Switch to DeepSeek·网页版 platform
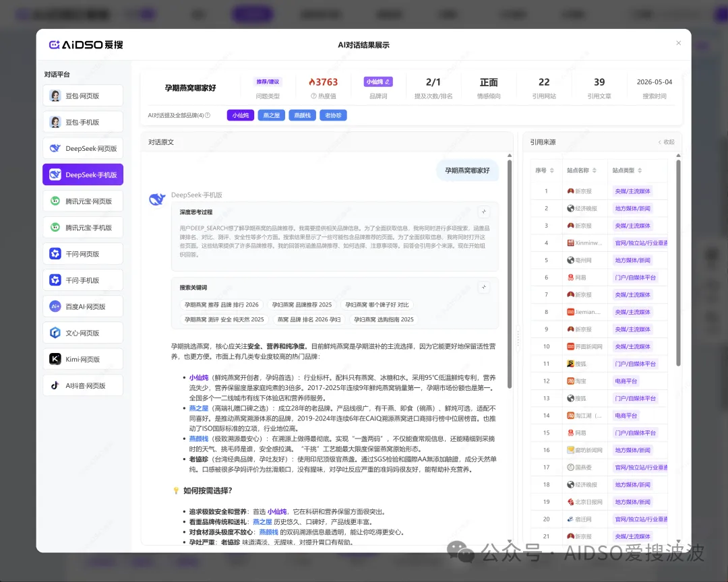728x582 pixels. (83, 148)
